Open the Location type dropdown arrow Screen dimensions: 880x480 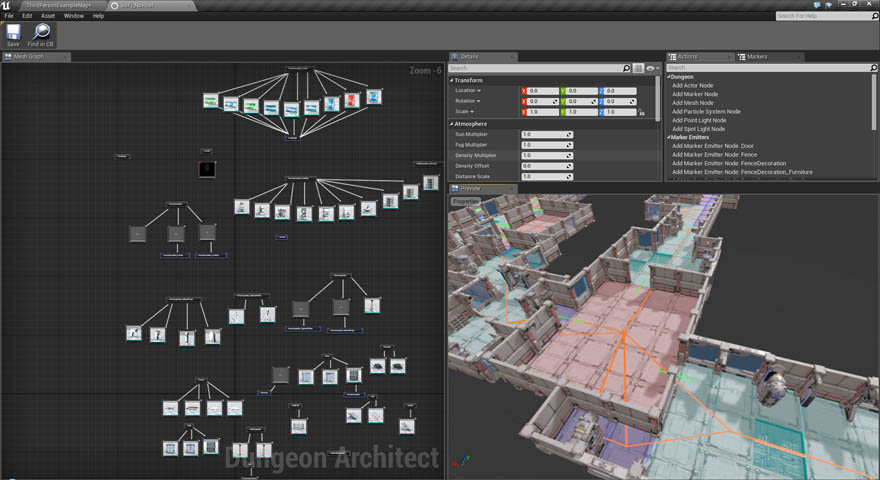point(479,91)
